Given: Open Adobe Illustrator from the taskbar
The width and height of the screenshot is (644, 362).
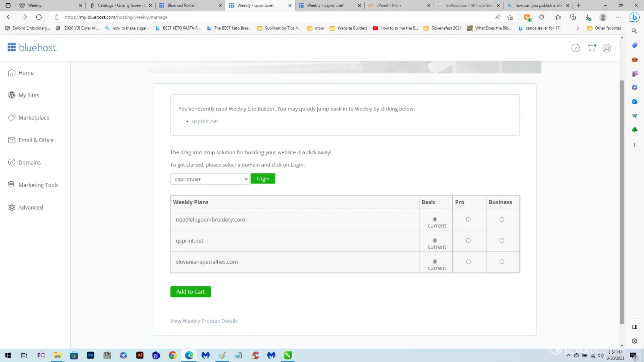Looking at the screenshot, I should coord(140,355).
